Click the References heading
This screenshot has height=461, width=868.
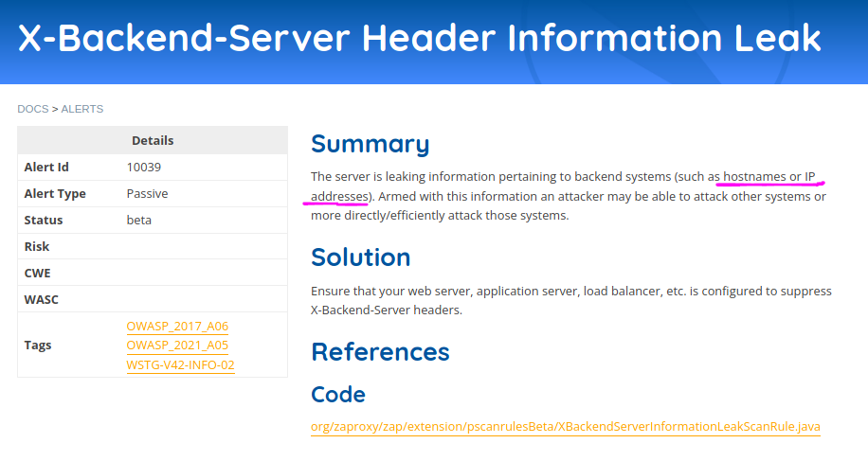point(380,352)
